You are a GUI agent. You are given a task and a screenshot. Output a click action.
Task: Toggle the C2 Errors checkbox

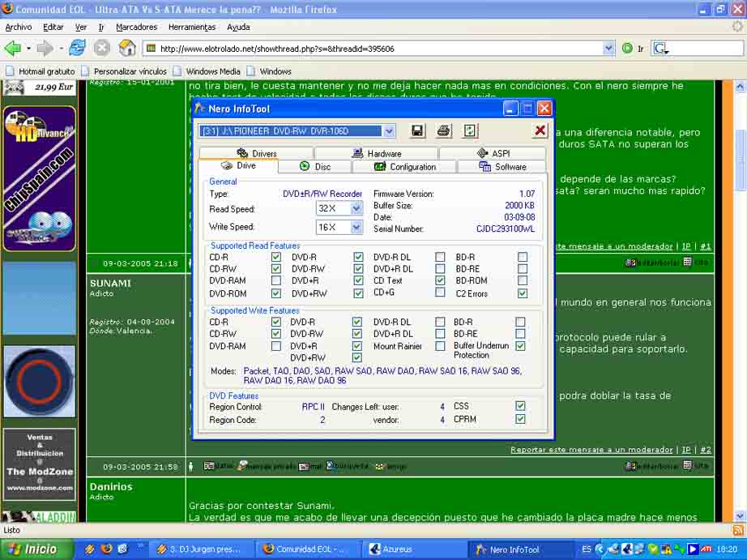click(x=523, y=293)
